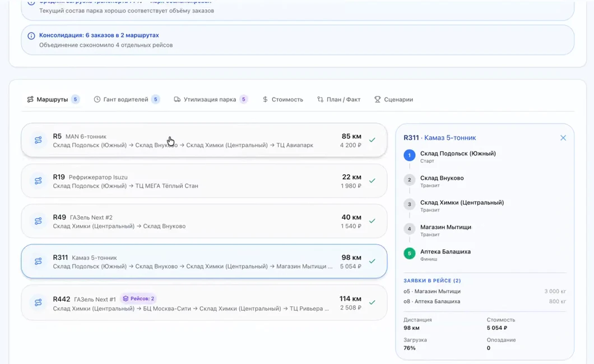Click the ЗАЯВКИ В РЕЙСЕ (2) section header

[432, 281]
